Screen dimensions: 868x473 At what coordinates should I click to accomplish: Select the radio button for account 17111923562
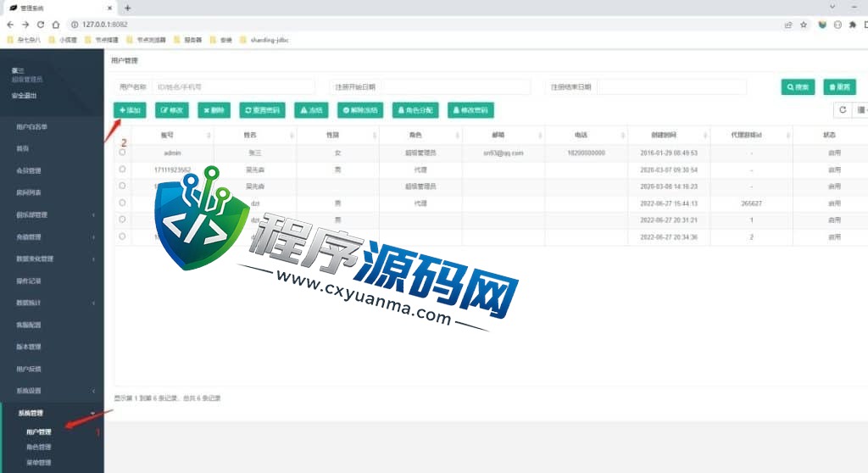pyautogui.click(x=122, y=169)
